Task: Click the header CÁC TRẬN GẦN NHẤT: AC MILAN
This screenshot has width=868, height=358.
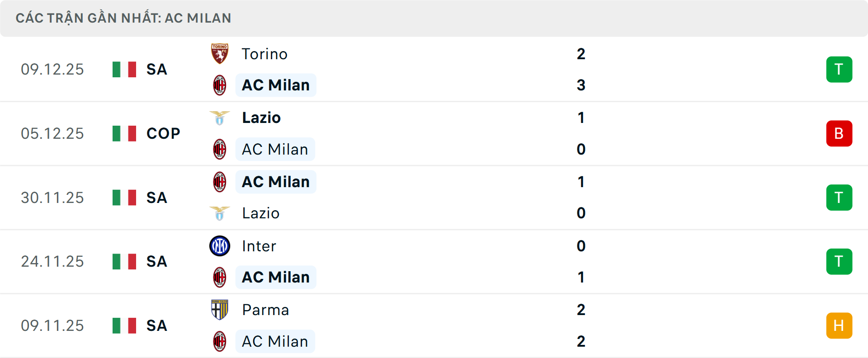Action: click(x=123, y=18)
